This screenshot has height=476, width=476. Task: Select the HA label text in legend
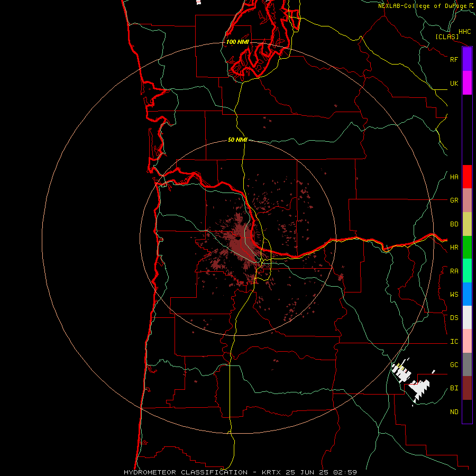click(x=454, y=177)
